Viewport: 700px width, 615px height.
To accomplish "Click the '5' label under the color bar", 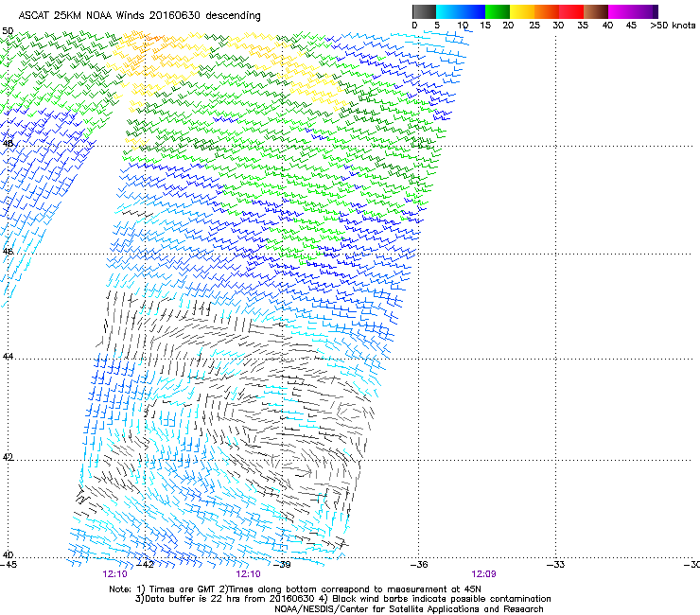I will 437,26.
